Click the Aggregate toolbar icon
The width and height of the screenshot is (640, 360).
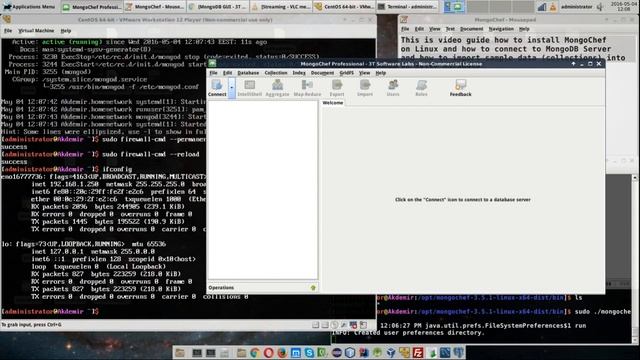click(277, 88)
